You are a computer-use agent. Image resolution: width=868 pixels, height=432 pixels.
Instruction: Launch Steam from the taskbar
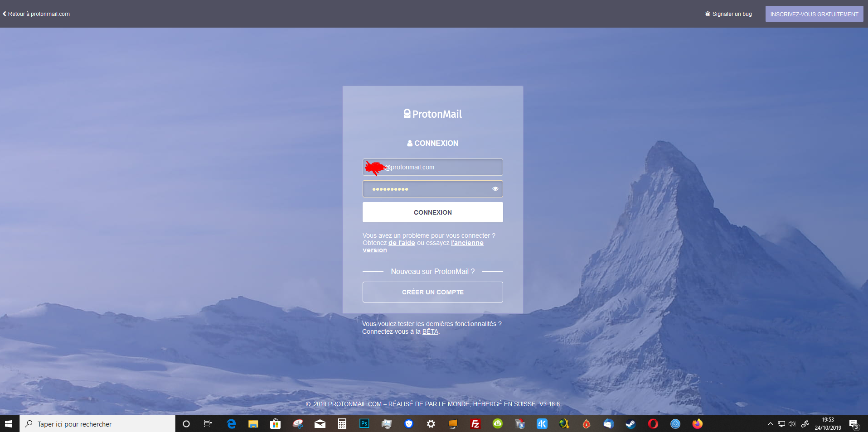tap(630, 424)
